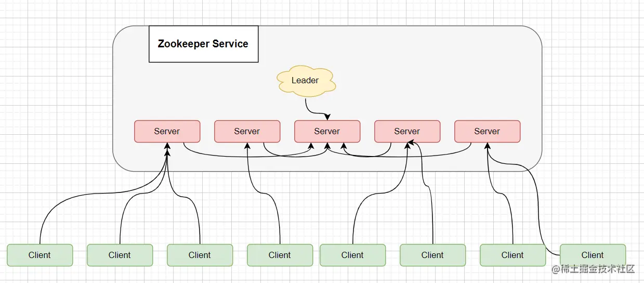Viewport: 644px width, 283px height.
Task: Select the second Client box from left
Action: click(120, 255)
